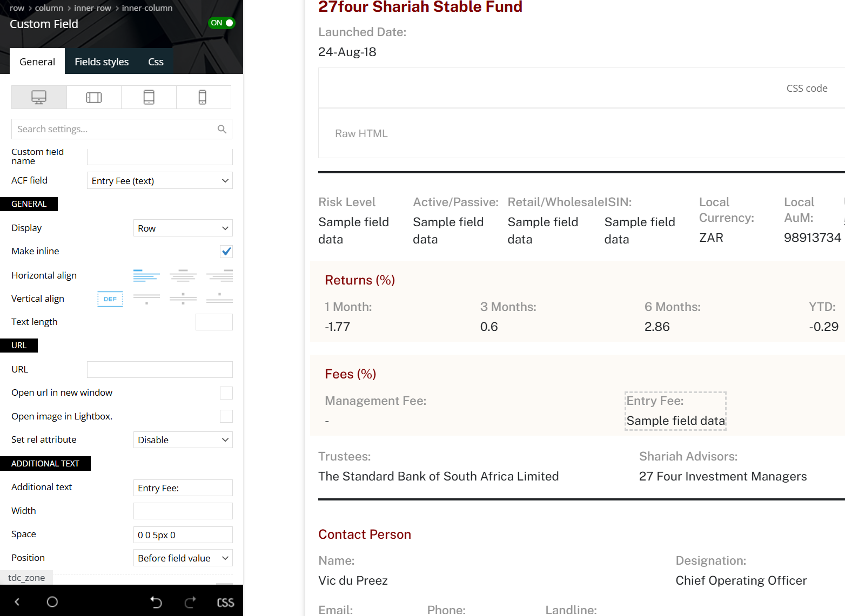The width and height of the screenshot is (845, 616).
Task: Redo the last change
Action: pos(190,602)
